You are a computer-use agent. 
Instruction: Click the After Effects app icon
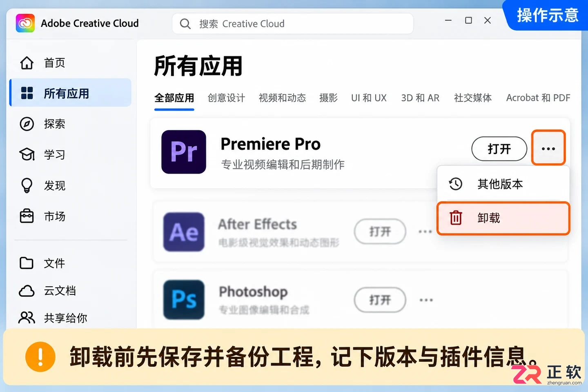click(184, 232)
